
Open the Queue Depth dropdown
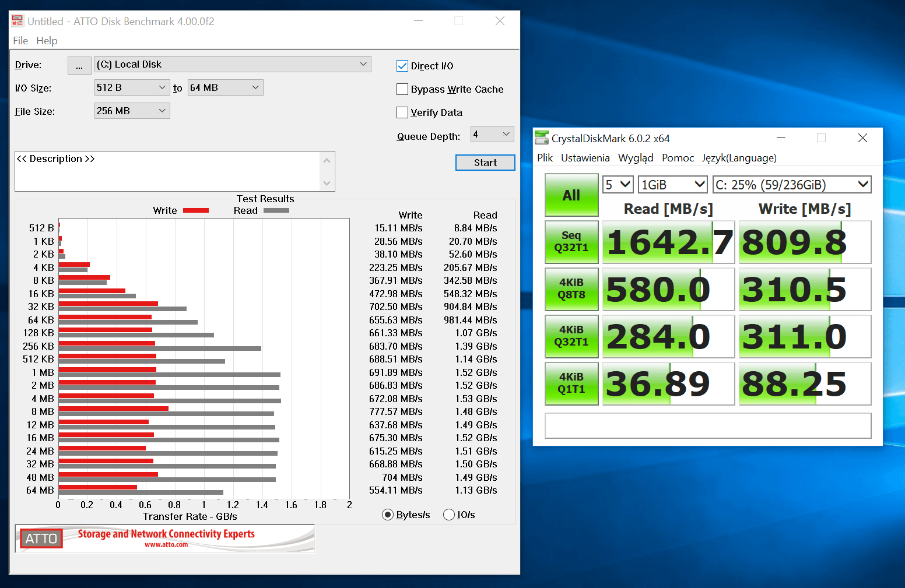click(x=493, y=134)
